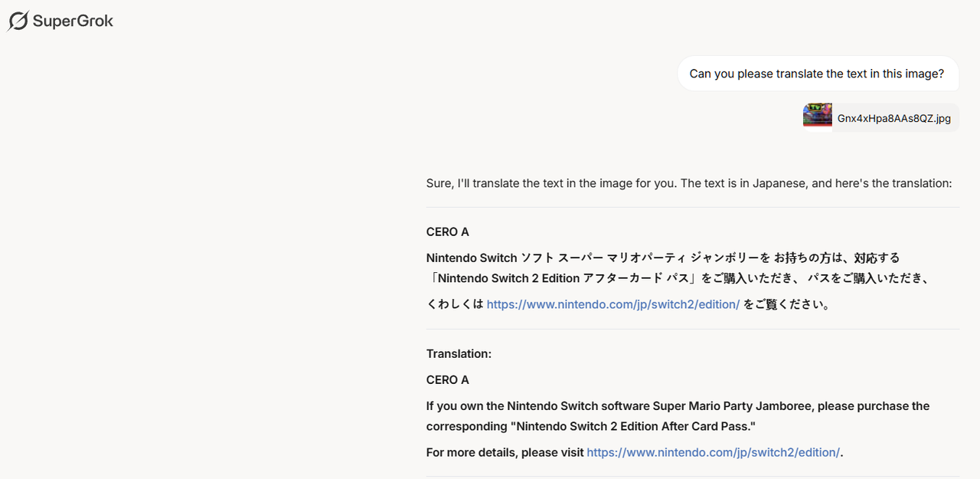
Task: Click the user message asking to translate
Action: [817, 74]
